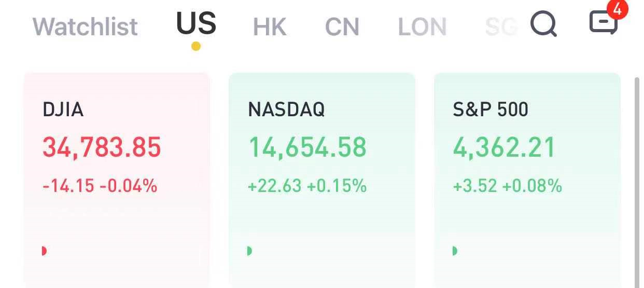Select the US market tab

click(196, 23)
